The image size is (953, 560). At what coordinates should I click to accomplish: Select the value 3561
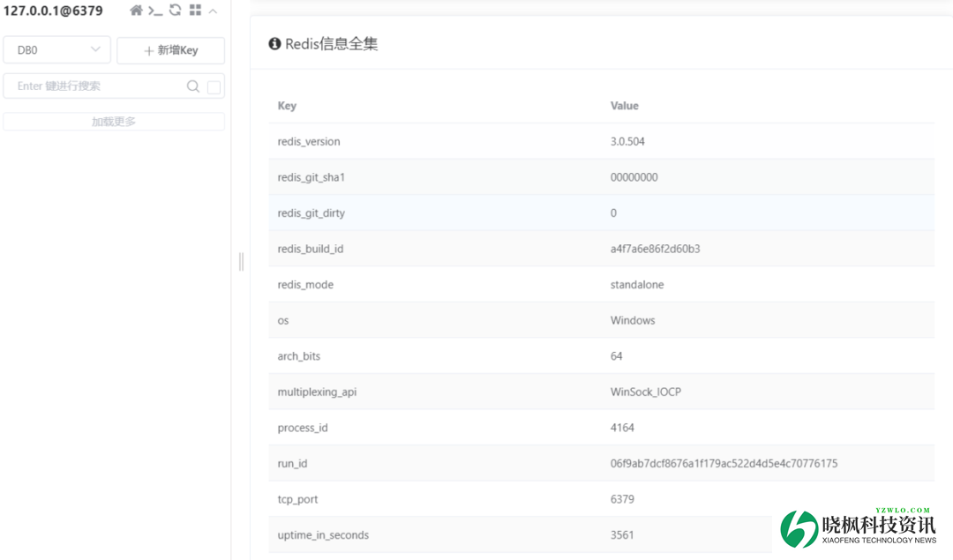tap(622, 535)
